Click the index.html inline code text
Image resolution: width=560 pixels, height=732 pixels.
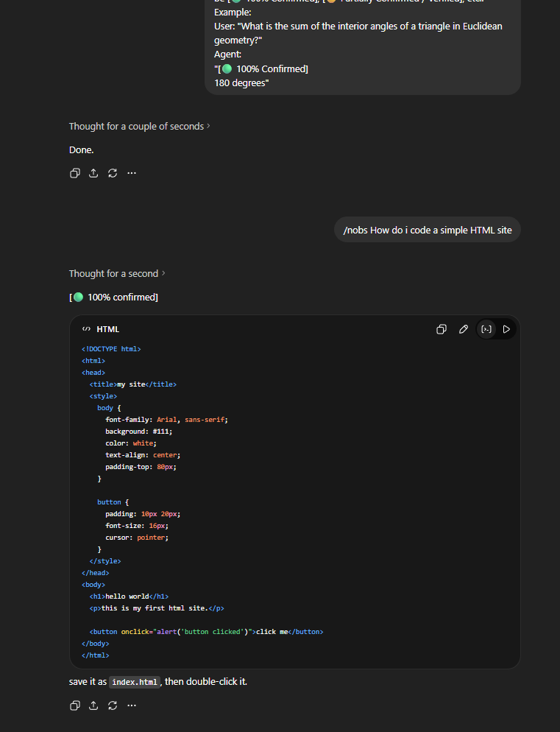pyautogui.click(x=135, y=682)
